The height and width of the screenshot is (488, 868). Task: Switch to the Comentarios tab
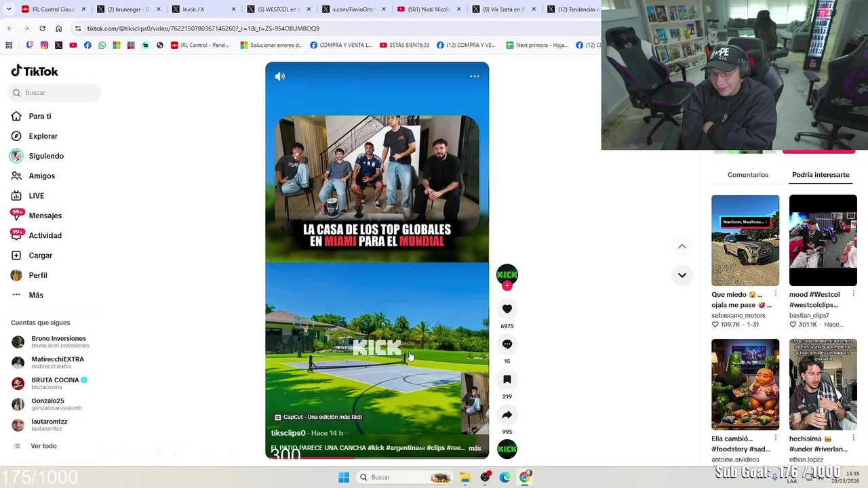pos(748,175)
